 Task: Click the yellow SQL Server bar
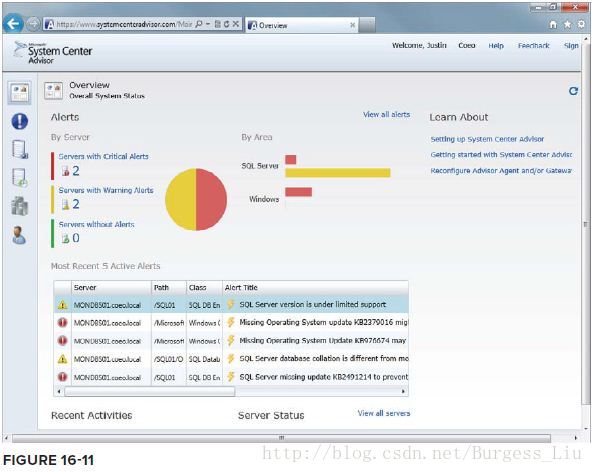[x=338, y=173]
